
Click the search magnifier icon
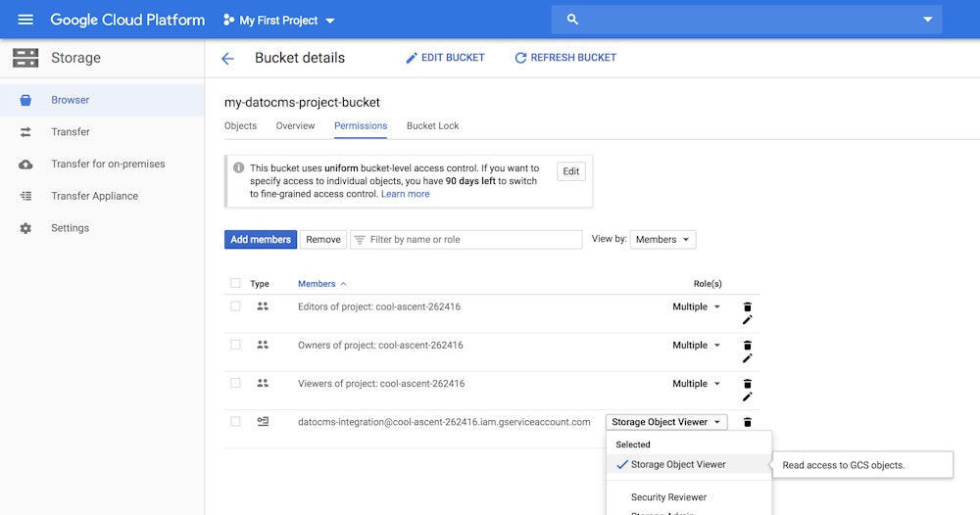pos(573,20)
